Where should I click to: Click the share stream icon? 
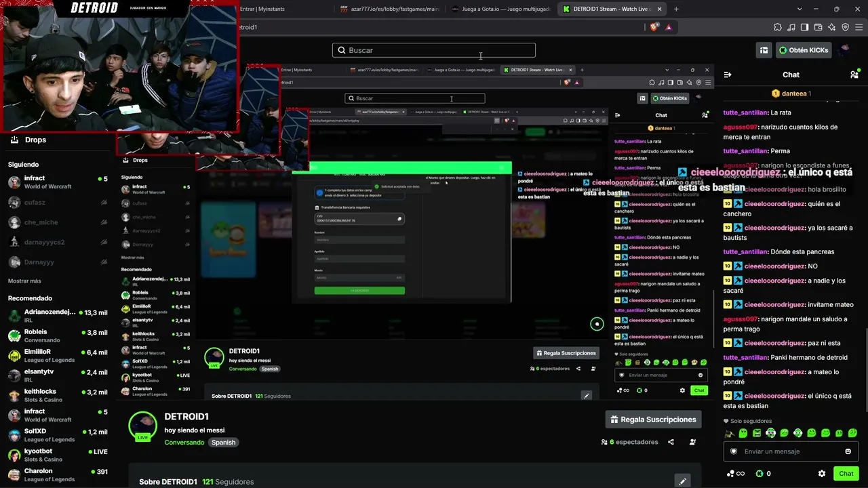pos(671,442)
